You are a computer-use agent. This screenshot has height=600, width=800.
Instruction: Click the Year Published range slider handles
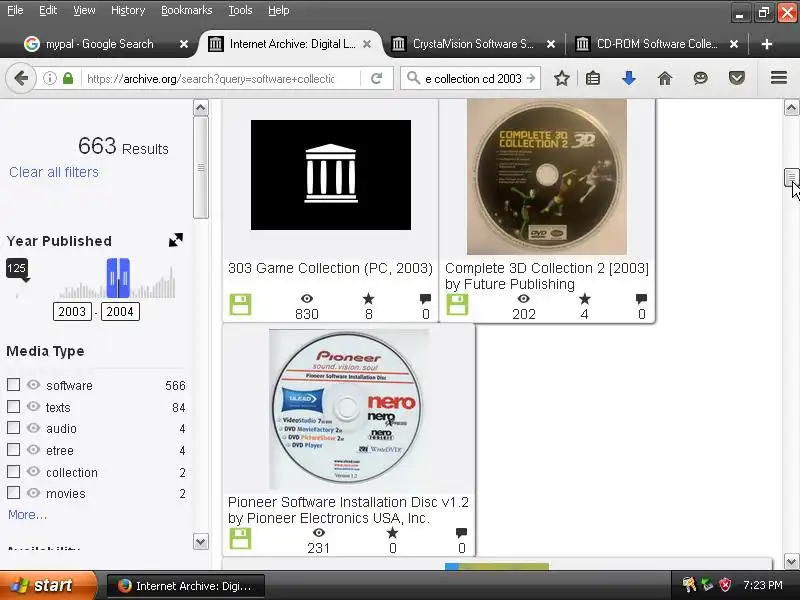(x=118, y=278)
